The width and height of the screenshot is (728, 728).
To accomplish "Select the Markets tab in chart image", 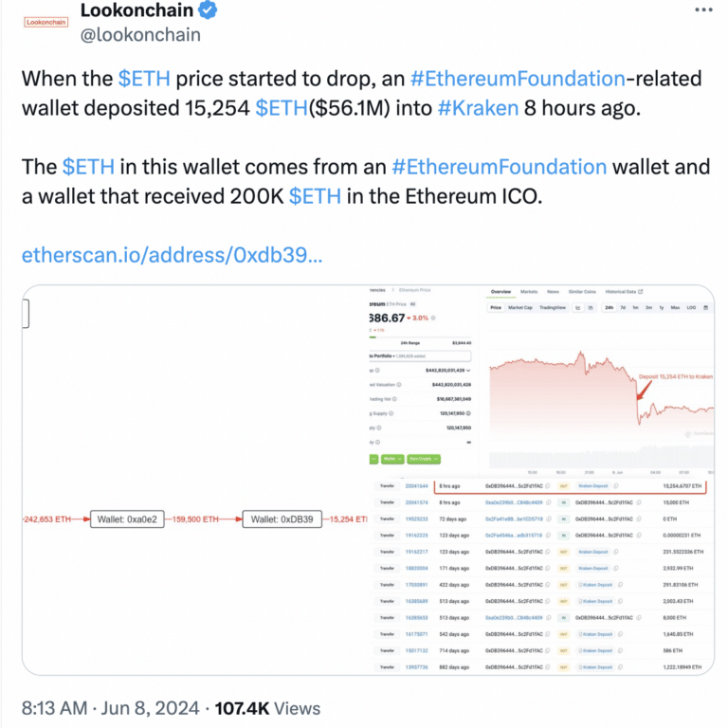I will [x=529, y=292].
